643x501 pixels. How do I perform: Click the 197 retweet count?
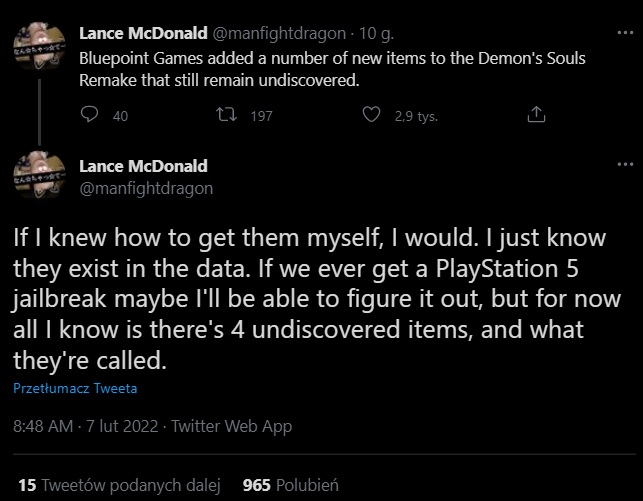(261, 116)
